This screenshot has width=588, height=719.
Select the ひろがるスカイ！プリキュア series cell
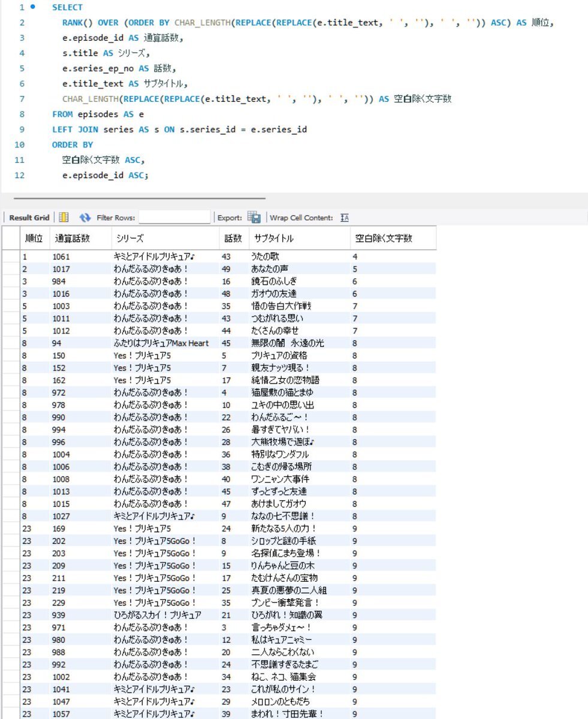point(157,615)
